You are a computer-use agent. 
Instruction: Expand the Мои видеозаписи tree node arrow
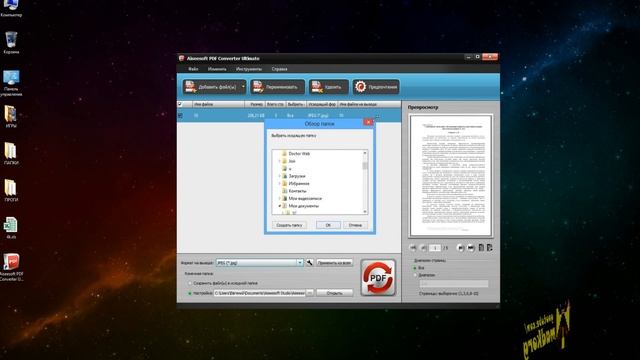pyautogui.click(x=279, y=198)
